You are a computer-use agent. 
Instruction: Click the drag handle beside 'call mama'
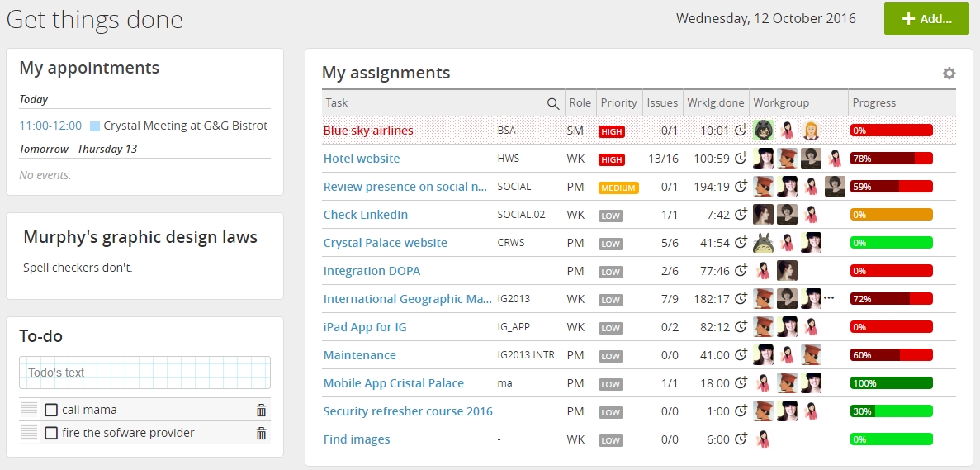click(29, 410)
